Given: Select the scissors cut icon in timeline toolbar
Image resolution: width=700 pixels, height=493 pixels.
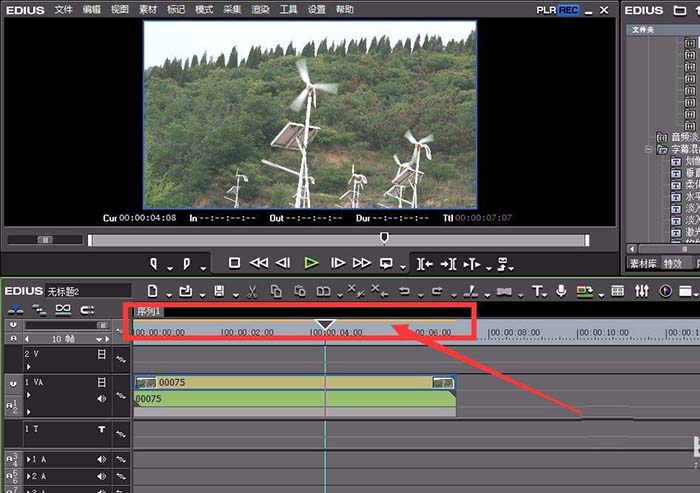Looking at the screenshot, I should 252,291.
